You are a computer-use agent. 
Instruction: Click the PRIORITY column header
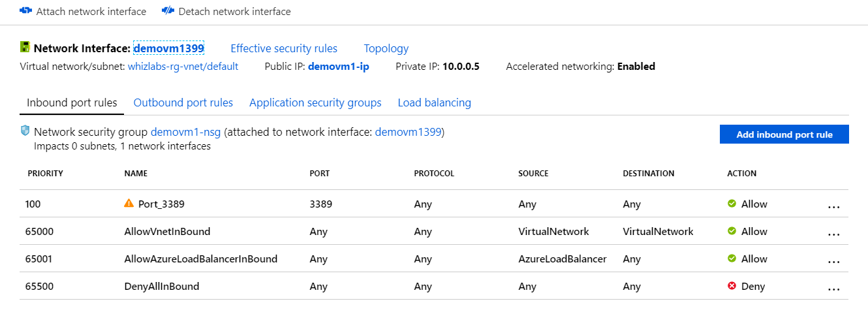(x=45, y=174)
